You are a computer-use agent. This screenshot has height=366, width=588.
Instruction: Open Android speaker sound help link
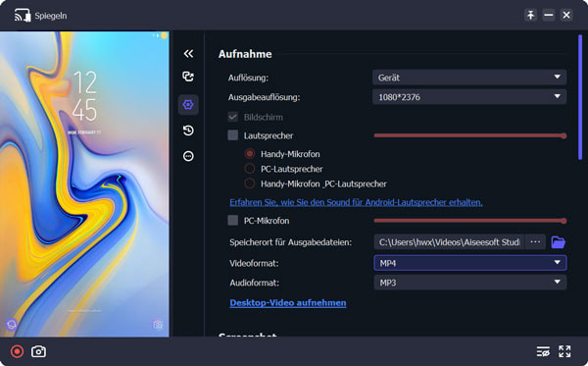356,202
